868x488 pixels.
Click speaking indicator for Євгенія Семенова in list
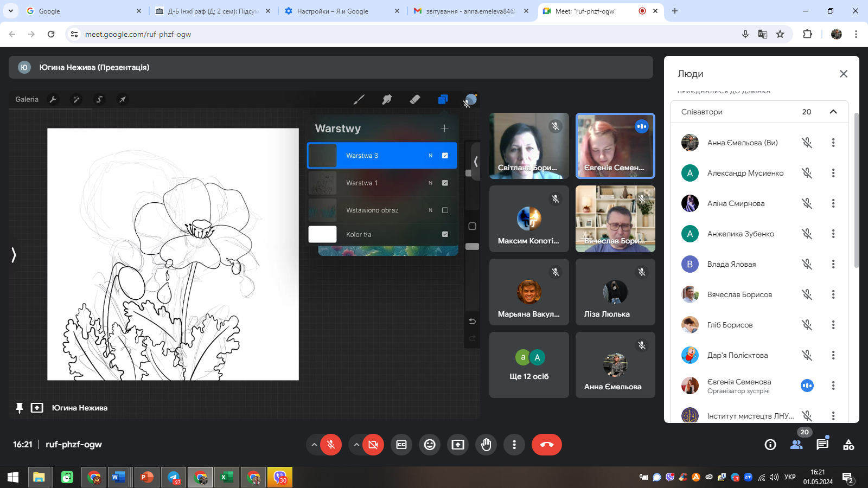pyautogui.click(x=807, y=386)
